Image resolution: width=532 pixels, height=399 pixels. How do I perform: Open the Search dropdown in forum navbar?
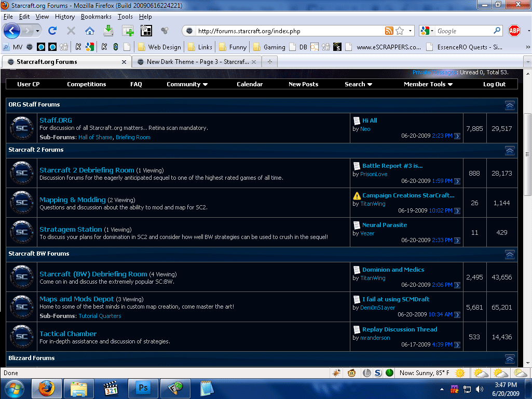coord(358,84)
